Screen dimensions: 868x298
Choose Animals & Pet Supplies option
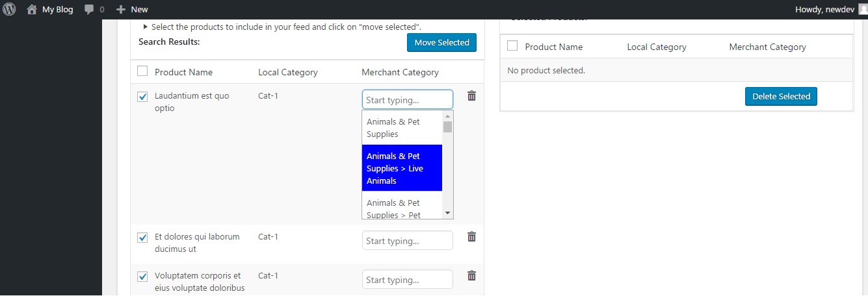point(402,128)
